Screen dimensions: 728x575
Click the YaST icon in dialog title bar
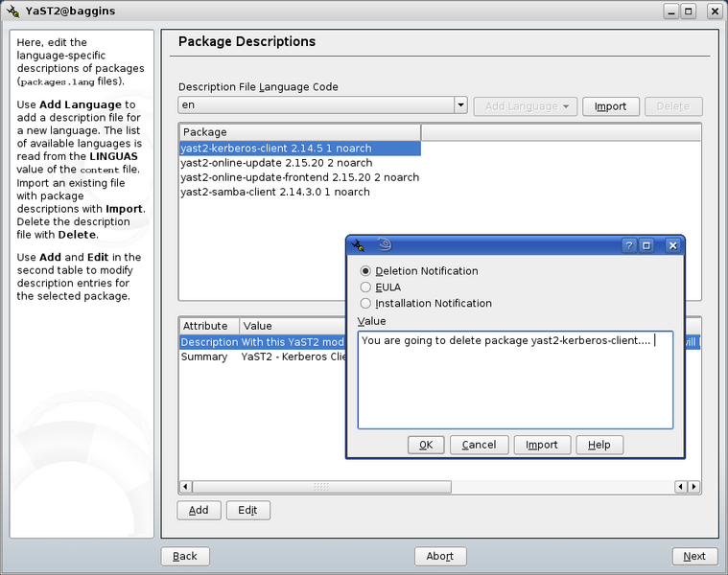click(x=359, y=245)
